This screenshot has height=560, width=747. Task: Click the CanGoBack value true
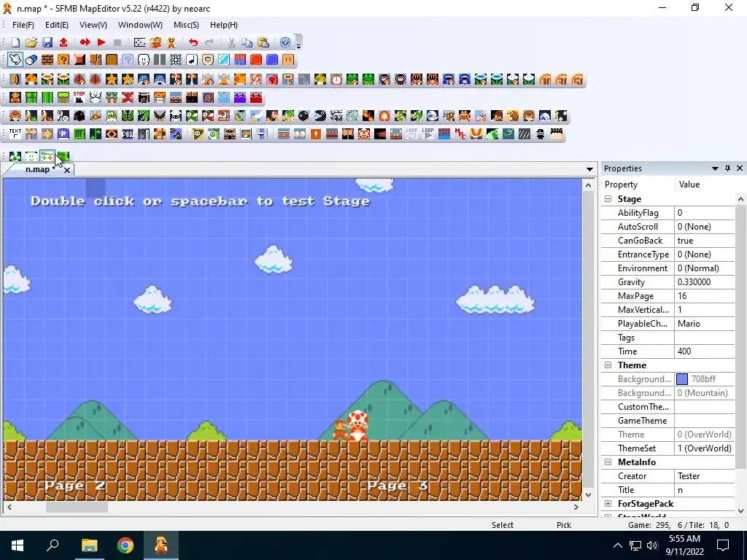point(704,241)
